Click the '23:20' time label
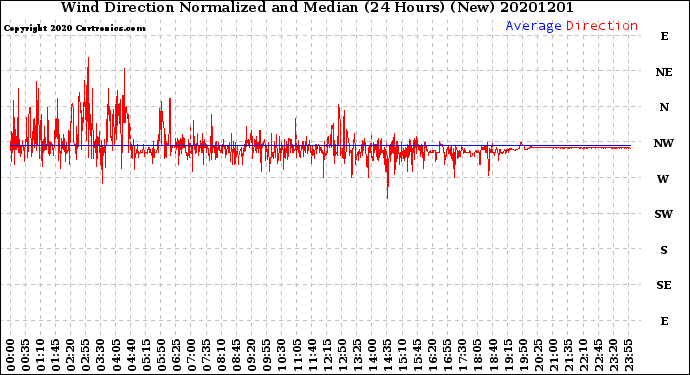Viewport: 690px width, 375px height. [x=613, y=355]
